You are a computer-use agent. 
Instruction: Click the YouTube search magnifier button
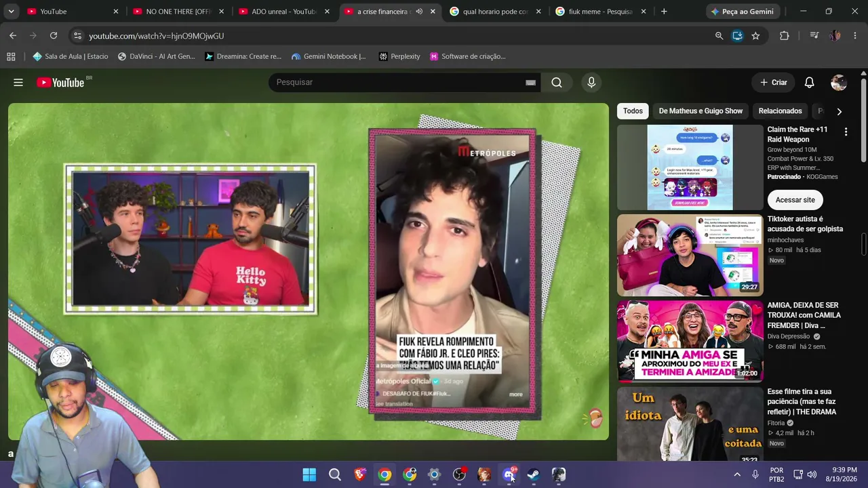557,83
